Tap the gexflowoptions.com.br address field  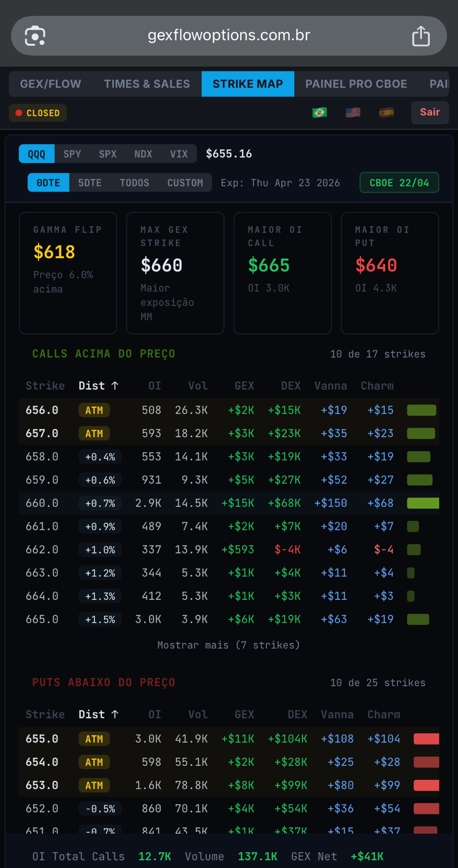tap(229, 35)
